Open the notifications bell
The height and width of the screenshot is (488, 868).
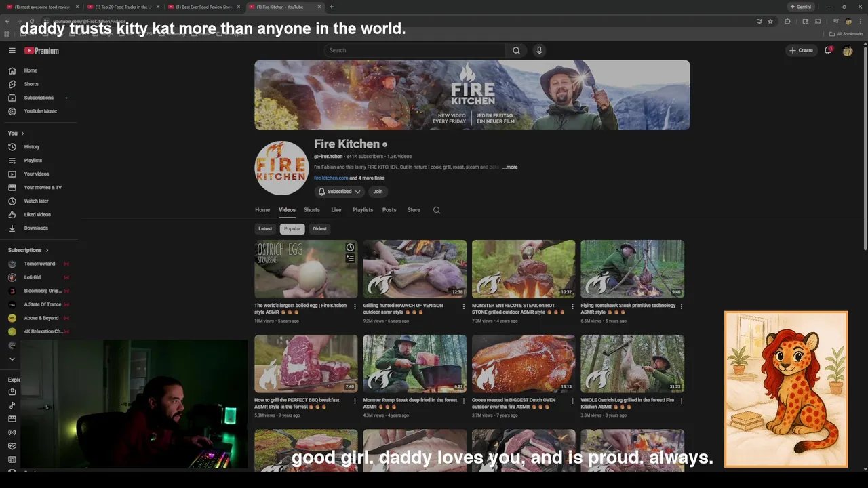pos(828,50)
